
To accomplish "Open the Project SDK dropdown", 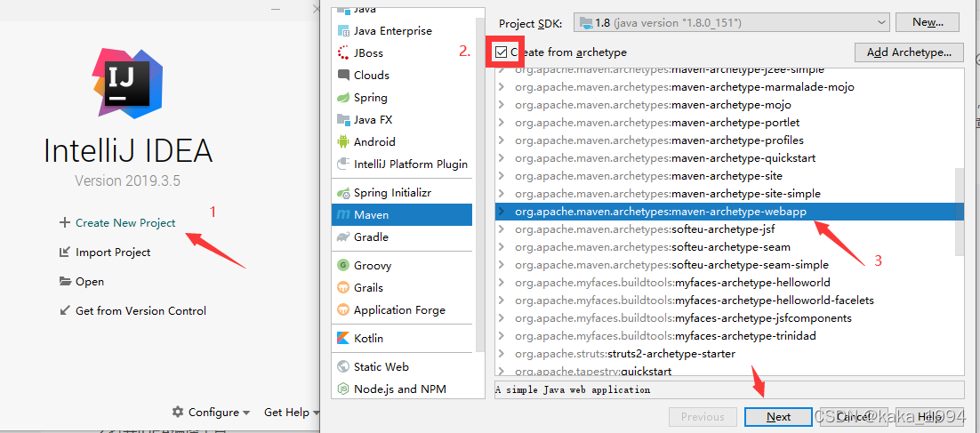I will tap(731, 22).
